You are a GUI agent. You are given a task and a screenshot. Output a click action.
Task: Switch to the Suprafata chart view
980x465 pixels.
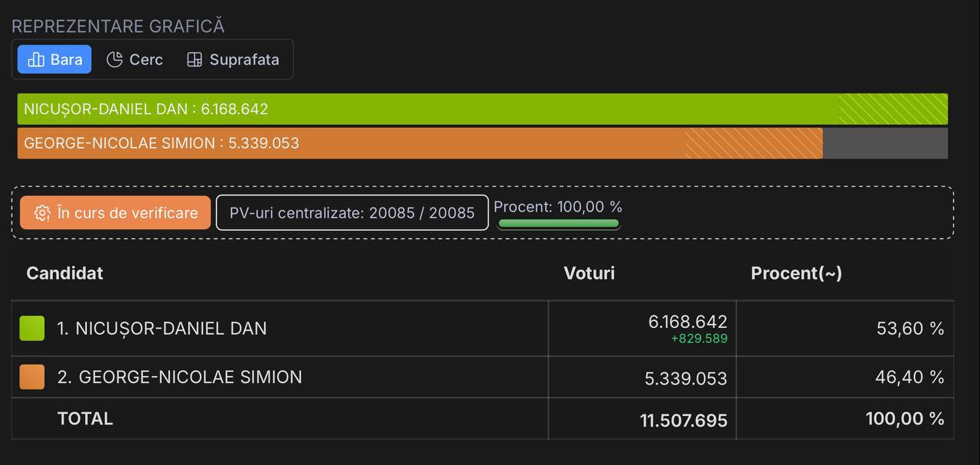click(234, 60)
